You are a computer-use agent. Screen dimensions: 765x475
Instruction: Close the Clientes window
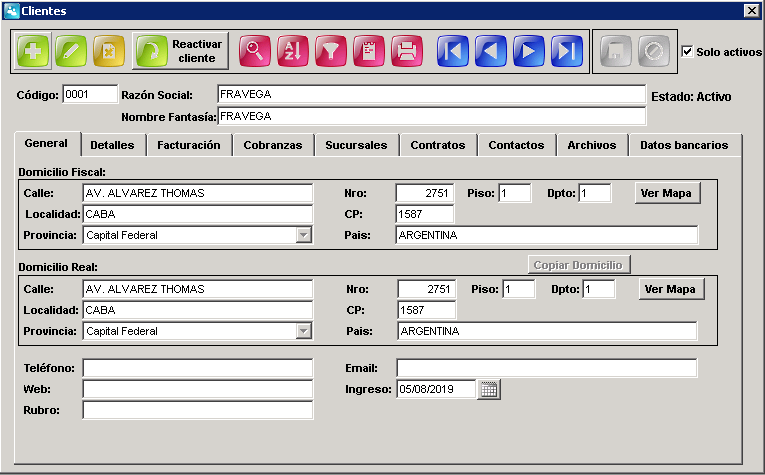coord(752,11)
